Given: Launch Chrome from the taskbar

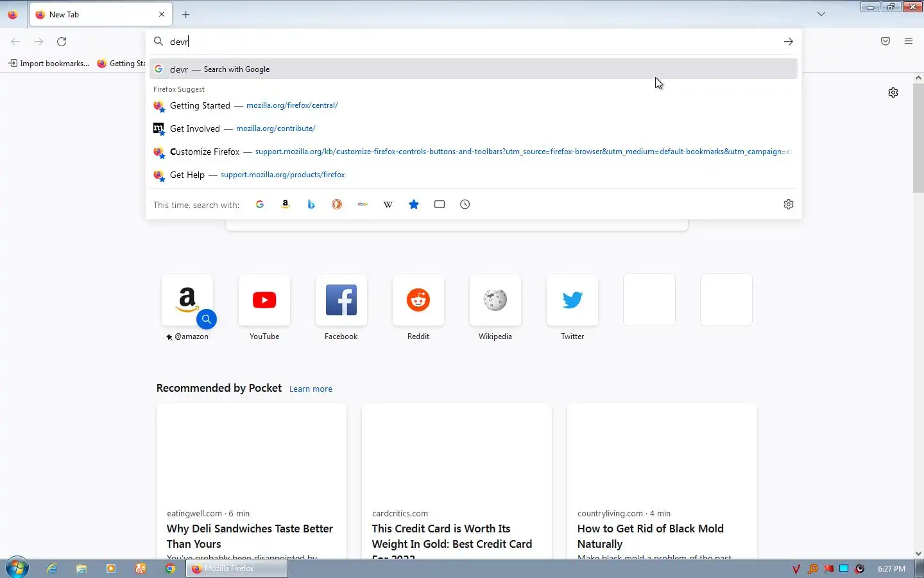Looking at the screenshot, I should click(170, 568).
